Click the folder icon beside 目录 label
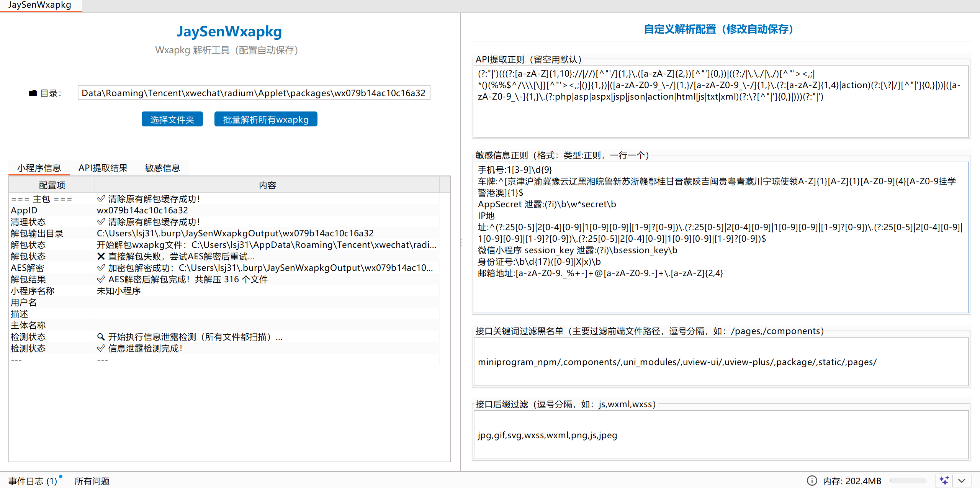Image resolution: width=980 pixels, height=488 pixels. tap(33, 93)
